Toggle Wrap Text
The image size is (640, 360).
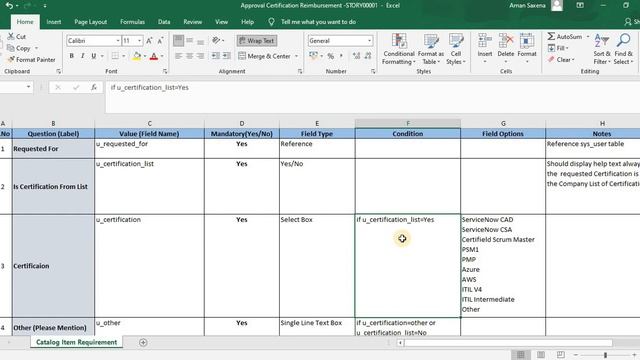tap(257, 41)
